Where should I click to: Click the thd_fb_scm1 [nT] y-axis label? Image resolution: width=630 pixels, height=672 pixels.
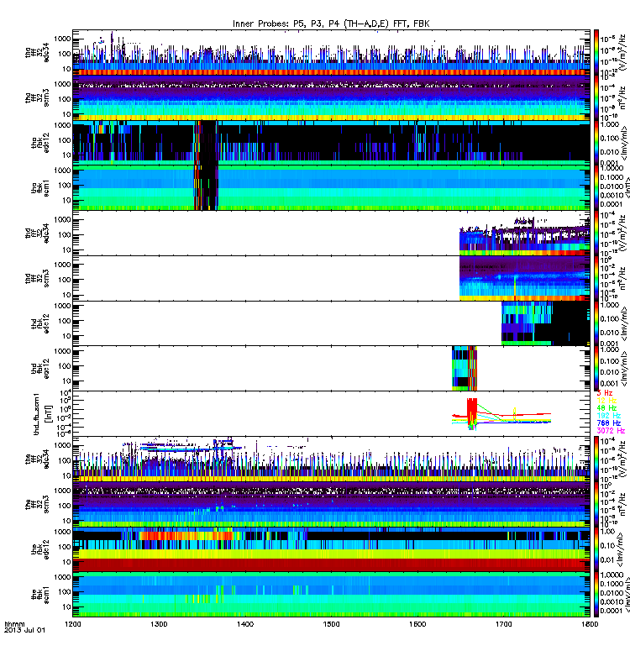43,414
